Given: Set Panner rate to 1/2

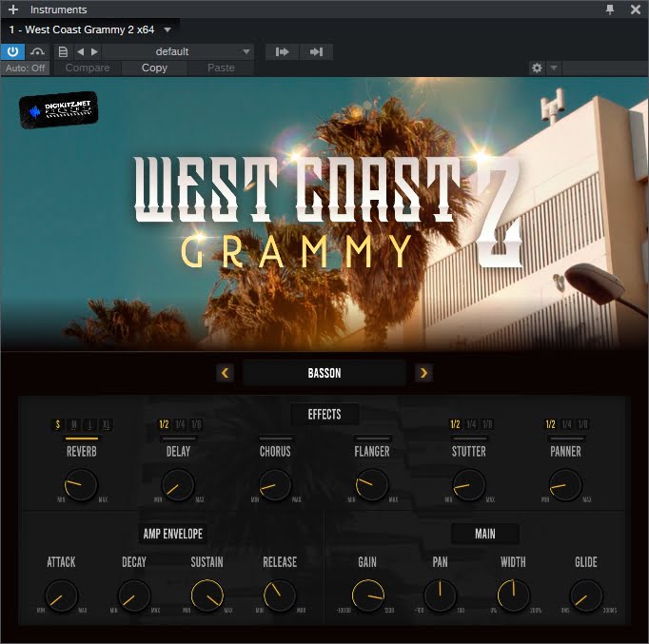Looking at the screenshot, I should click(x=550, y=424).
